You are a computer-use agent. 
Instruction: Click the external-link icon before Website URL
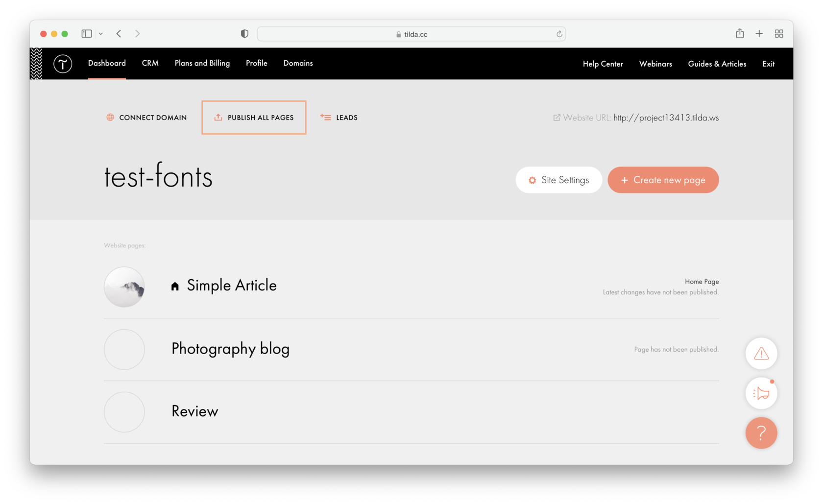(x=557, y=118)
